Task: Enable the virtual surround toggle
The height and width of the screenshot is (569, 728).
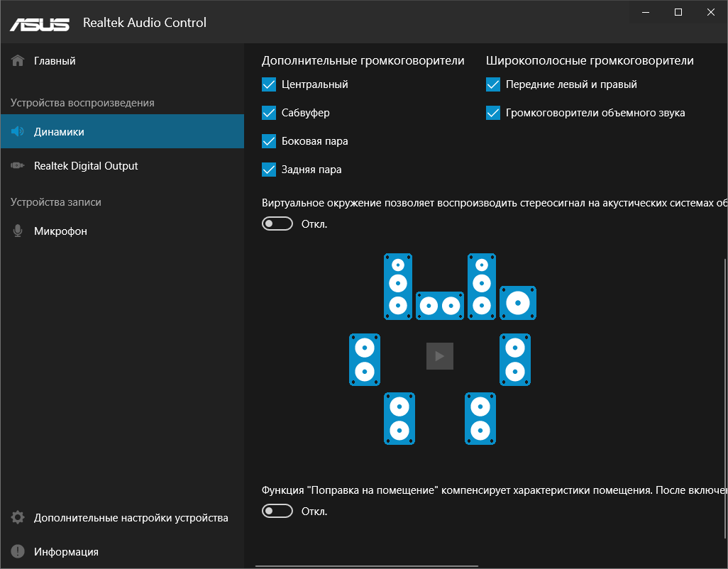Action: (x=277, y=224)
